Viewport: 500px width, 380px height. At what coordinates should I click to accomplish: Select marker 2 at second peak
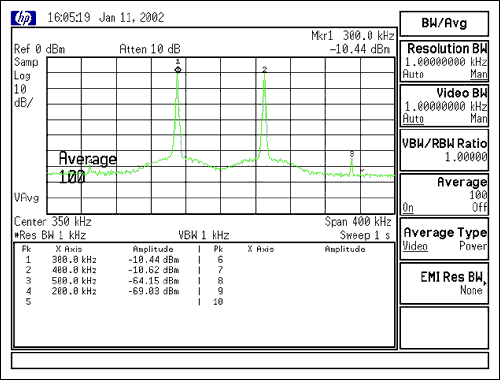pyautogui.click(x=264, y=70)
